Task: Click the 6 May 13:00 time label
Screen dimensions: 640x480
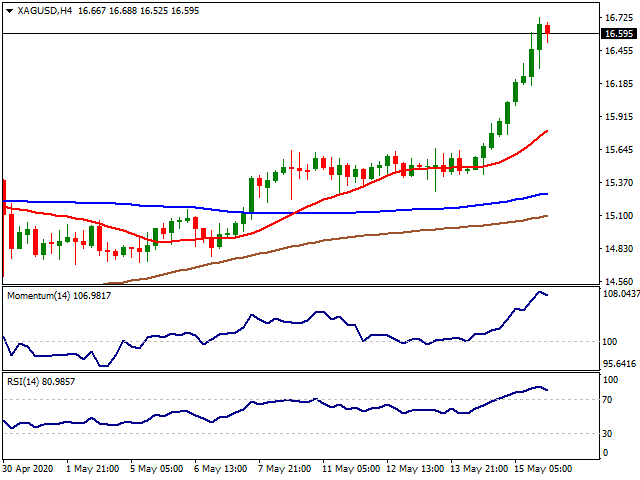Action: click(221, 469)
